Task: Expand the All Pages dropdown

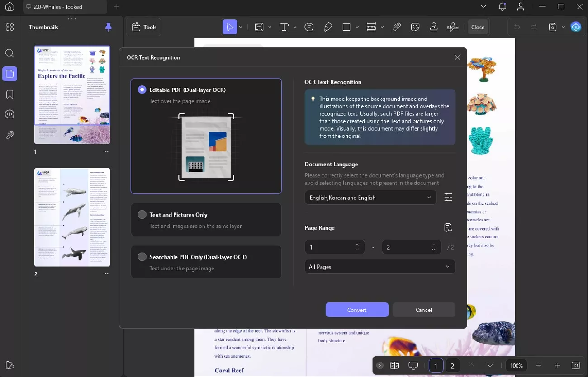Action: coord(379,267)
